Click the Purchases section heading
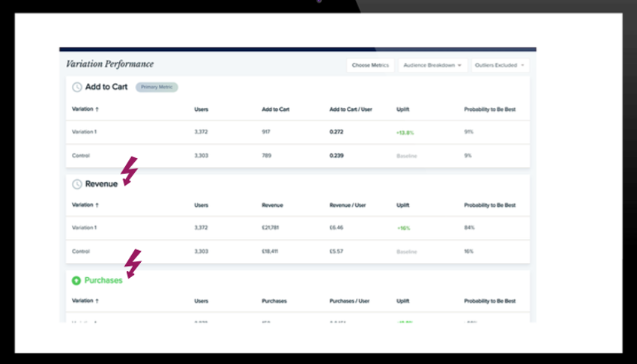 coord(103,281)
